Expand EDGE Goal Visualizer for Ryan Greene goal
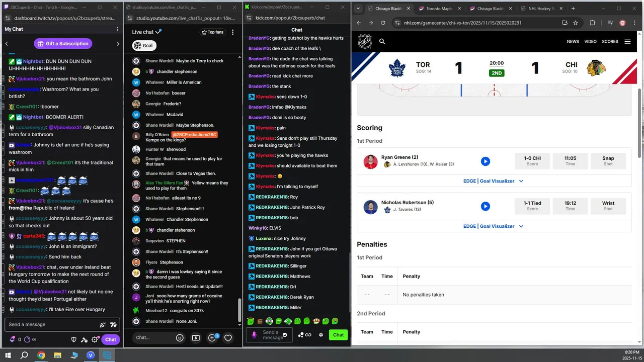The height and width of the screenshot is (362, 644). click(x=494, y=181)
